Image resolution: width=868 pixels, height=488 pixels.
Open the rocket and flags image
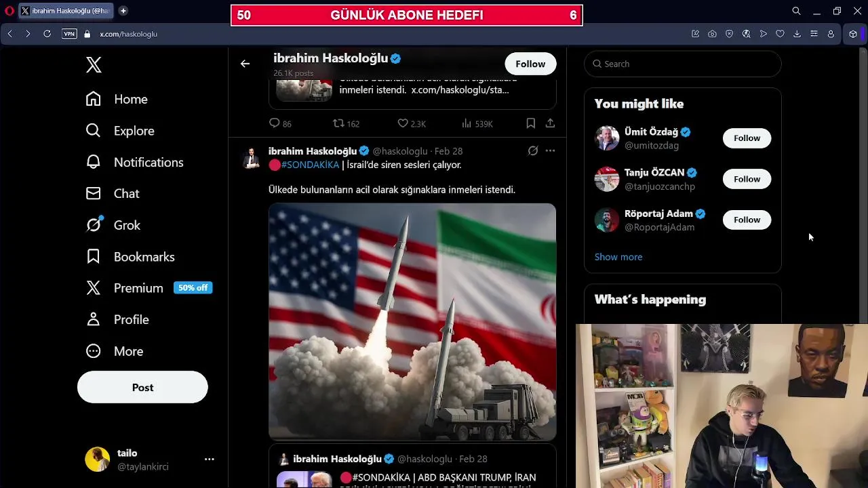pyautogui.click(x=412, y=321)
